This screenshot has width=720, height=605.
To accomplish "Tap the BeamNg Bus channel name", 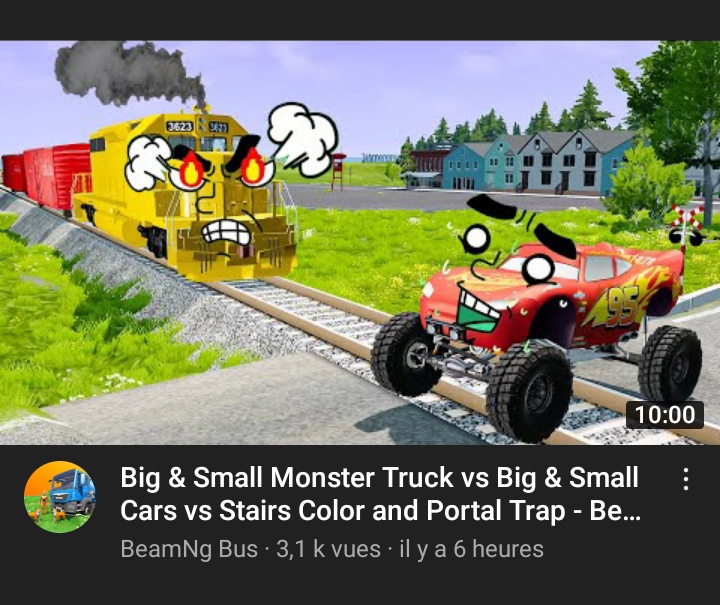I will tap(189, 549).
